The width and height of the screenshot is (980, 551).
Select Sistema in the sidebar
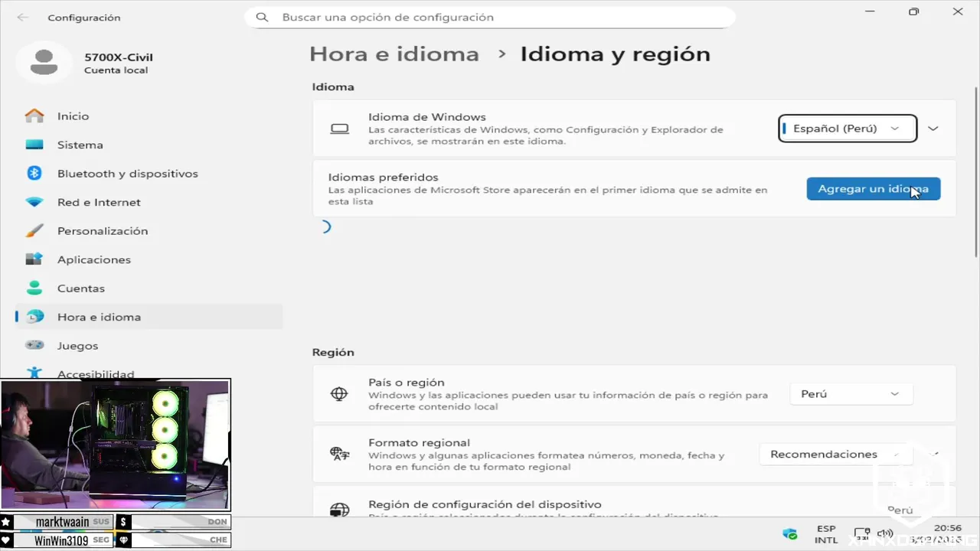149,145
